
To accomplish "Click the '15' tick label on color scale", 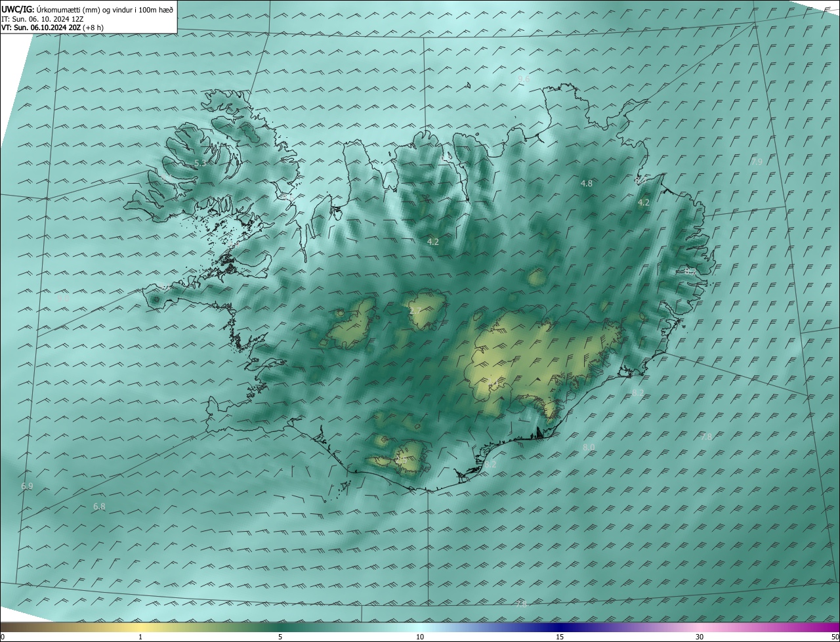I will point(560,637).
